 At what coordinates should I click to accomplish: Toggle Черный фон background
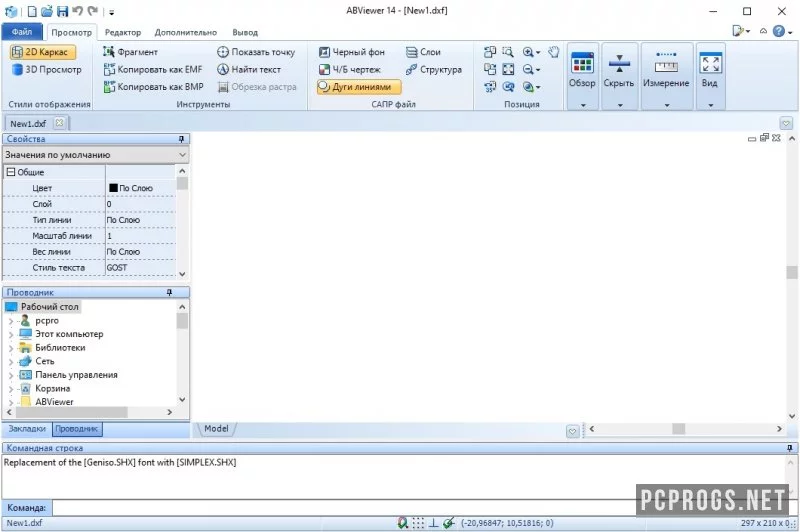[352, 52]
